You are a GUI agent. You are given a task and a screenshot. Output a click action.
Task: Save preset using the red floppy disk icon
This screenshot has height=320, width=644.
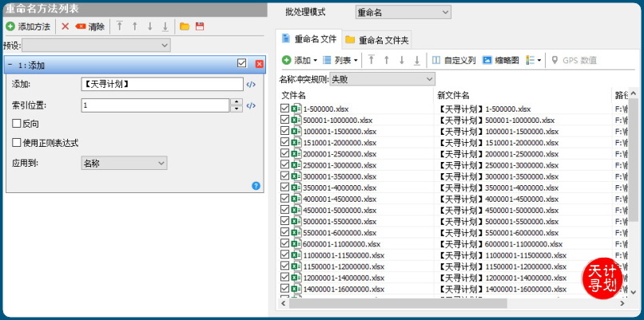(x=200, y=26)
